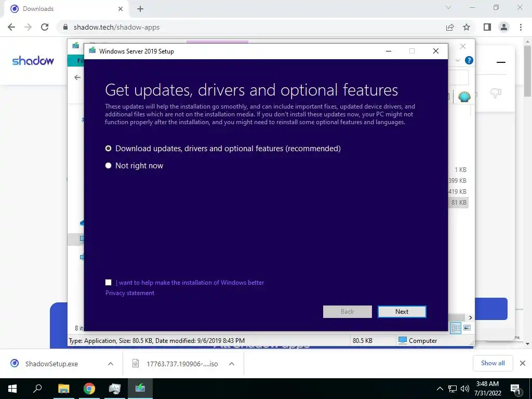This screenshot has width=532, height=399.
Task: Share this page from the address bar
Action: pyautogui.click(x=450, y=27)
